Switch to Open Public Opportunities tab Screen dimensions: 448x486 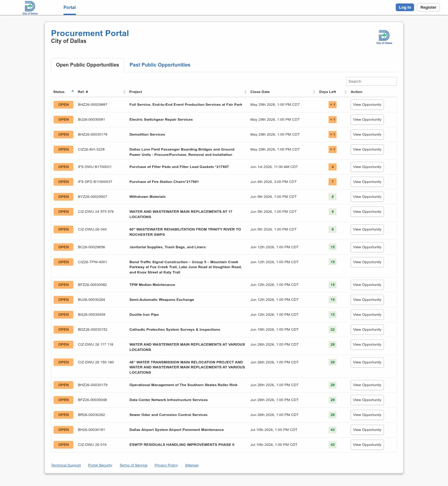[x=87, y=65]
